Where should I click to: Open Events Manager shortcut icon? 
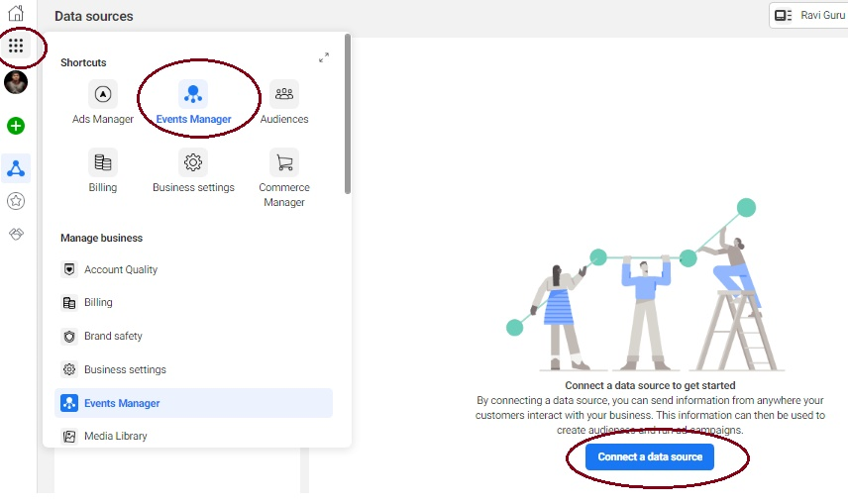(x=193, y=94)
